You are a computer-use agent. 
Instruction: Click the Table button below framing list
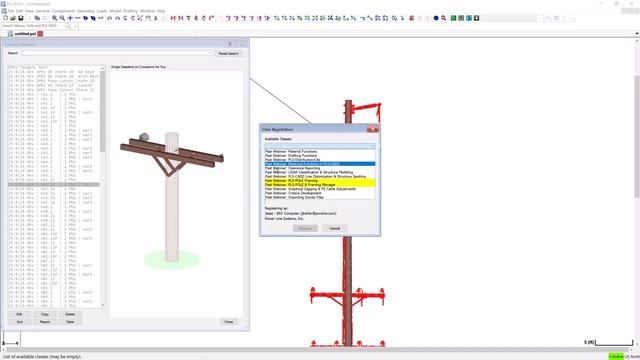coord(70,322)
